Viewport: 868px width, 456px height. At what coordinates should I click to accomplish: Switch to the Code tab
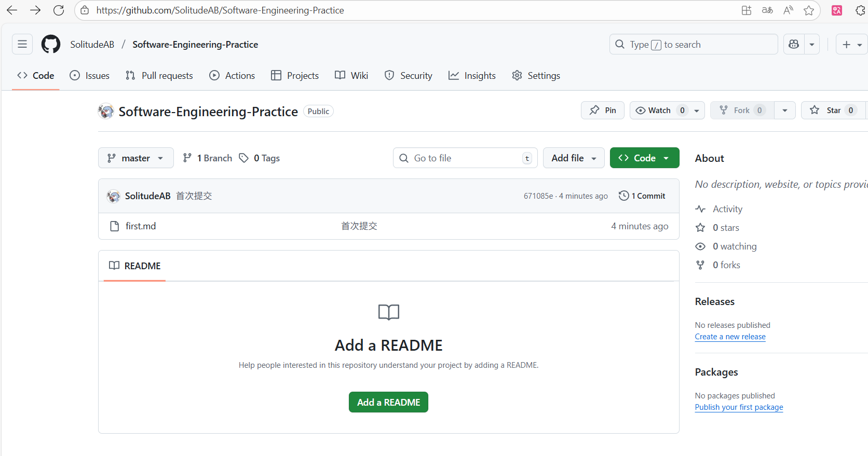[36, 76]
